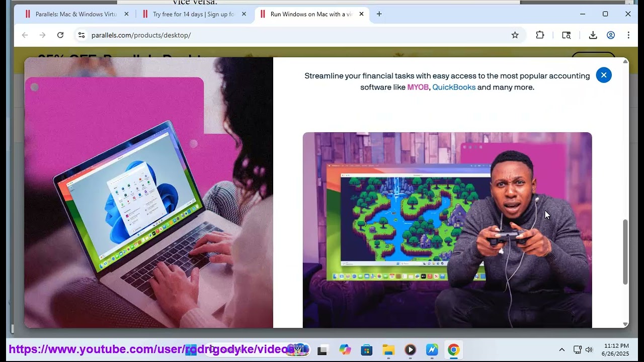
Task: Open the QuickBooks link
Action: point(454,87)
